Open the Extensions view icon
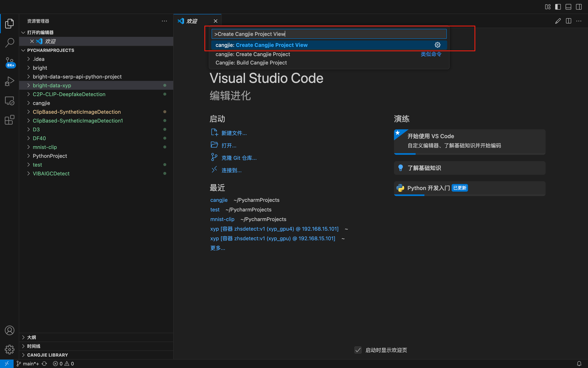This screenshot has height=368, width=588. click(9, 120)
